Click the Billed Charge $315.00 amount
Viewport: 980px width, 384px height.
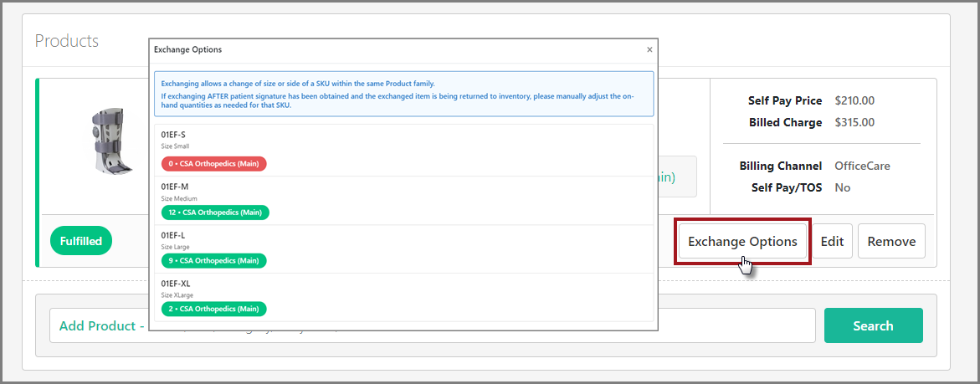(x=854, y=122)
